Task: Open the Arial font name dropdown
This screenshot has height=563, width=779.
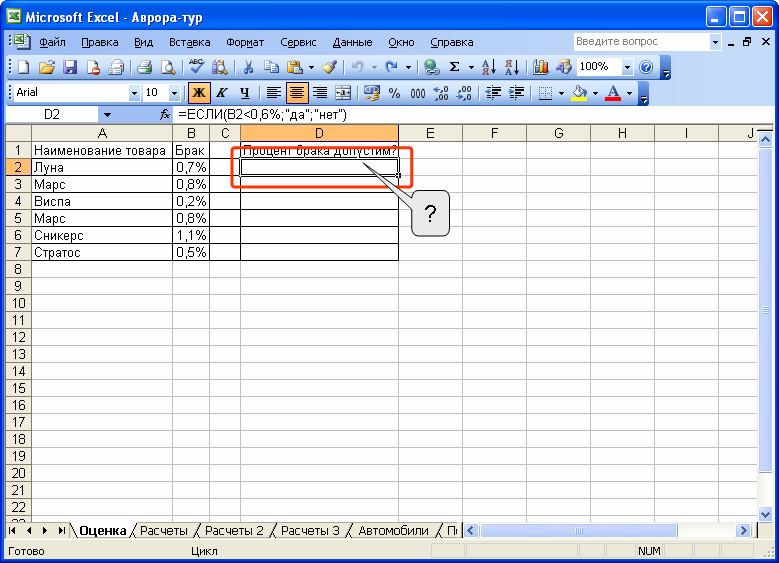Action: click(x=134, y=93)
